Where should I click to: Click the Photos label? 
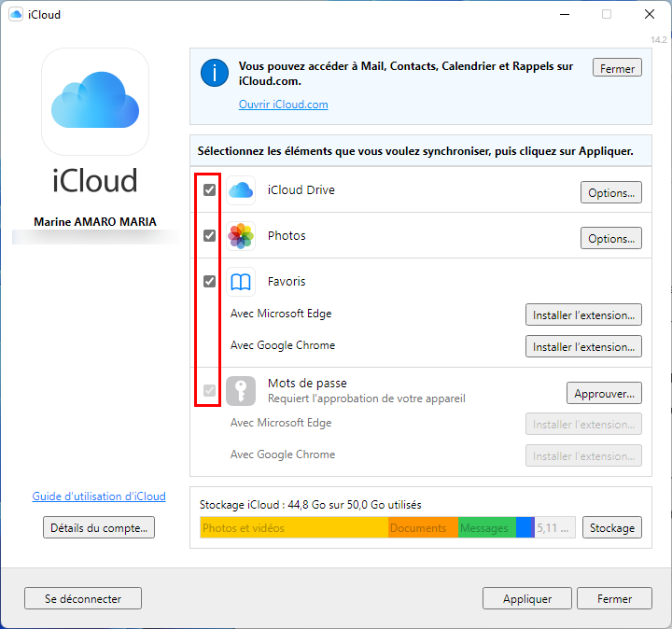[x=287, y=236]
